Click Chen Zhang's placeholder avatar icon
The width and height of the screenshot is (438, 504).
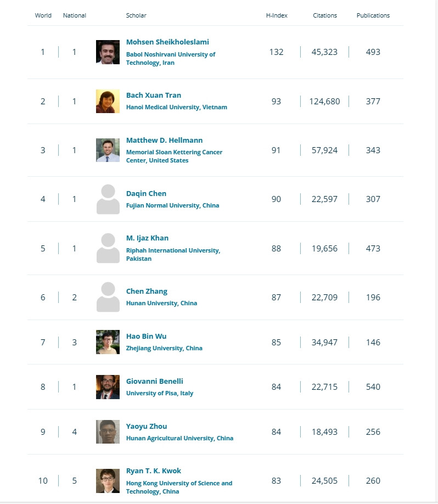click(x=108, y=297)
